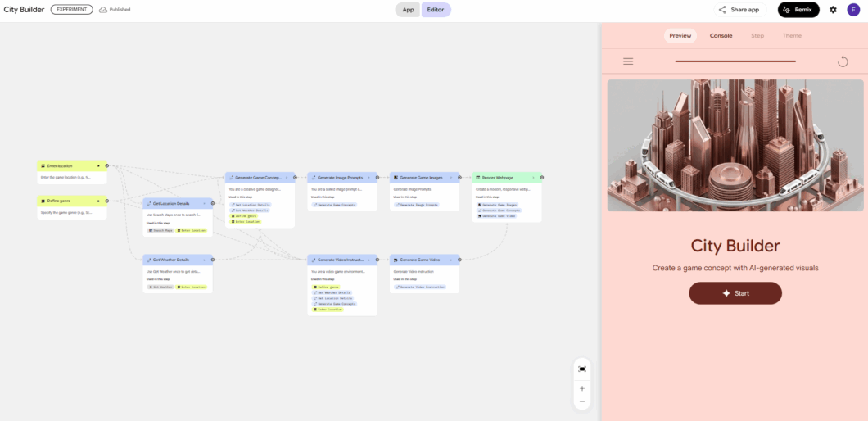This screenshot has width=868, height=421.
Task: Click the fit-to-screen canvas icon
Action: pos(582,369)
